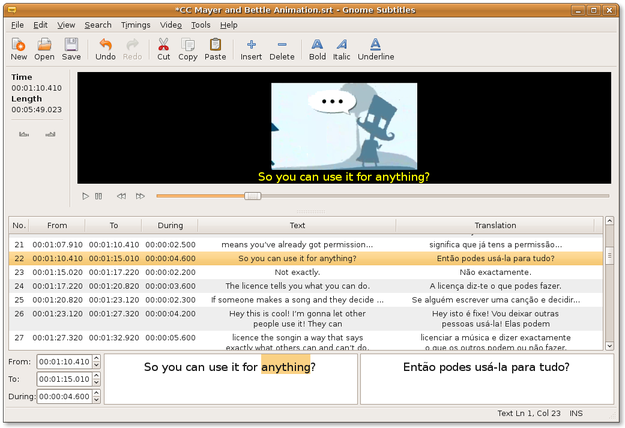Click the video seek slider handle
Image resolution: width=625 pixels, height=428 pixels.
pyautogui.click(x=252, y=196)
